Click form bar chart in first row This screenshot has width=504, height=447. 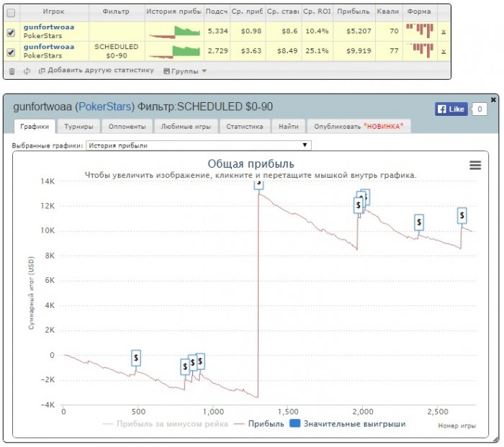click(x=420, y=31)
